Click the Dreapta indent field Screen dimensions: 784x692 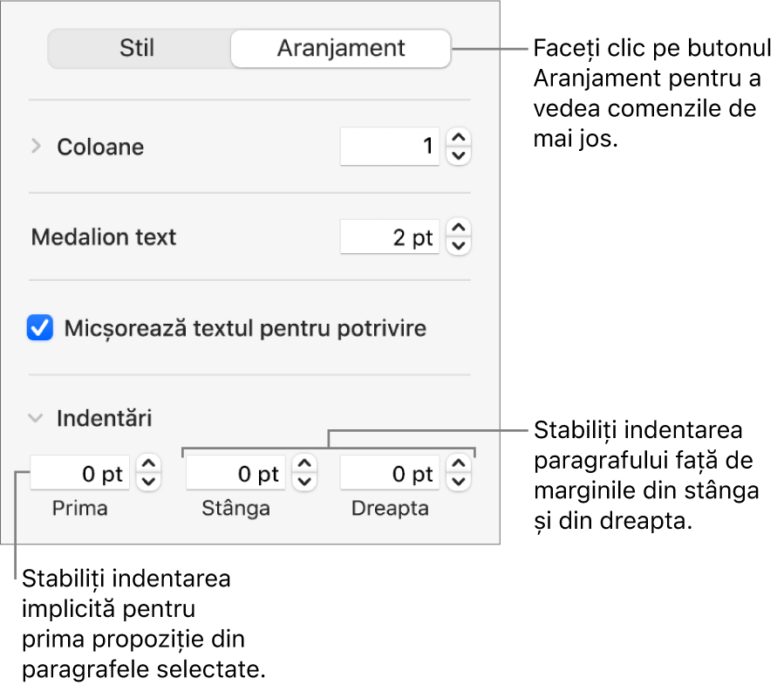click(x=390, y=474)
